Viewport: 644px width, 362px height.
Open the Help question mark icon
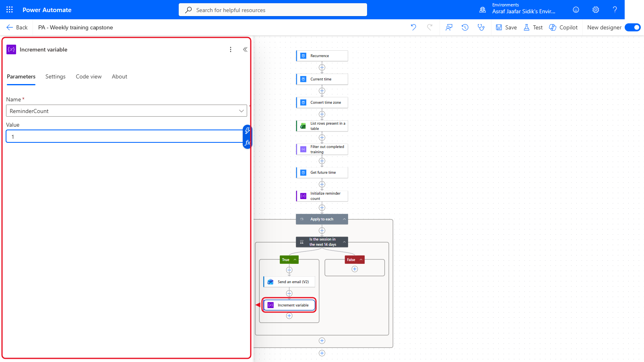coord(615,10)
